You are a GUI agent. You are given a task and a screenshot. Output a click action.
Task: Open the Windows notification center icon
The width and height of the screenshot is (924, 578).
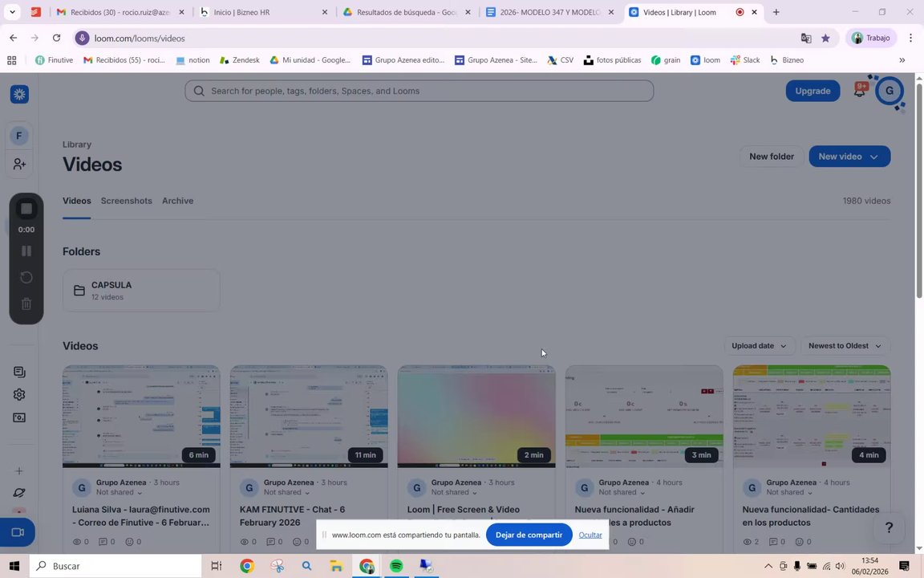click(x=904, y=566)
